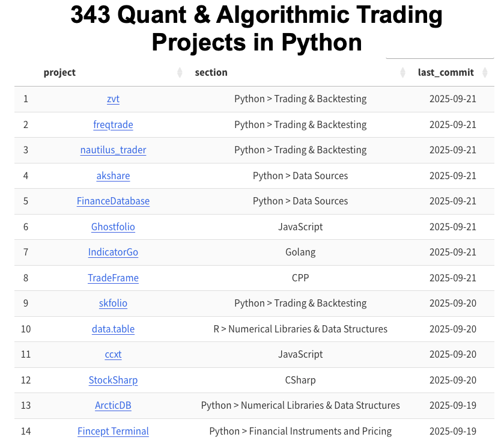Sort the table by the project column header
This screenshot has height=440, width=504.
pyautogui.click(x=59, y=72)
